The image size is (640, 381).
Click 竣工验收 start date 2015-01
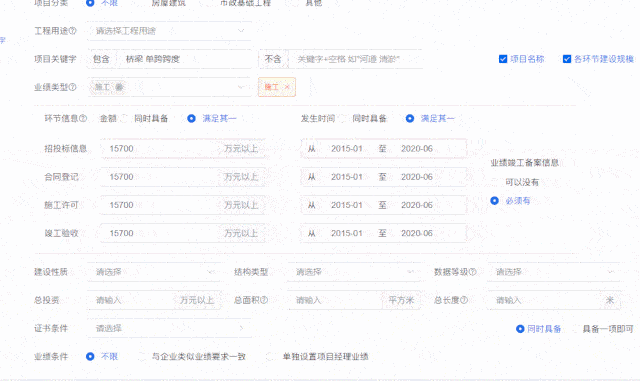pyautogui.click(x=347, y=233)
